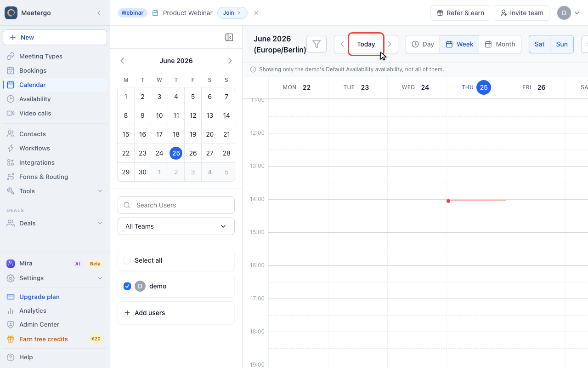Switch to Week view
This screenshot has width=588, height=368.
pyautogui.click(x=459, y=44)
